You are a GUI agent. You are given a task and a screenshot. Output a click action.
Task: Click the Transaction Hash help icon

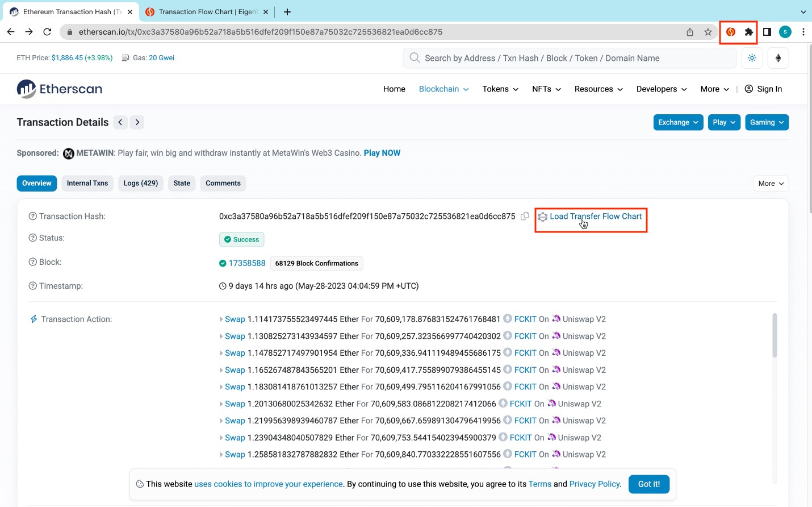click(x=33, y=217)
